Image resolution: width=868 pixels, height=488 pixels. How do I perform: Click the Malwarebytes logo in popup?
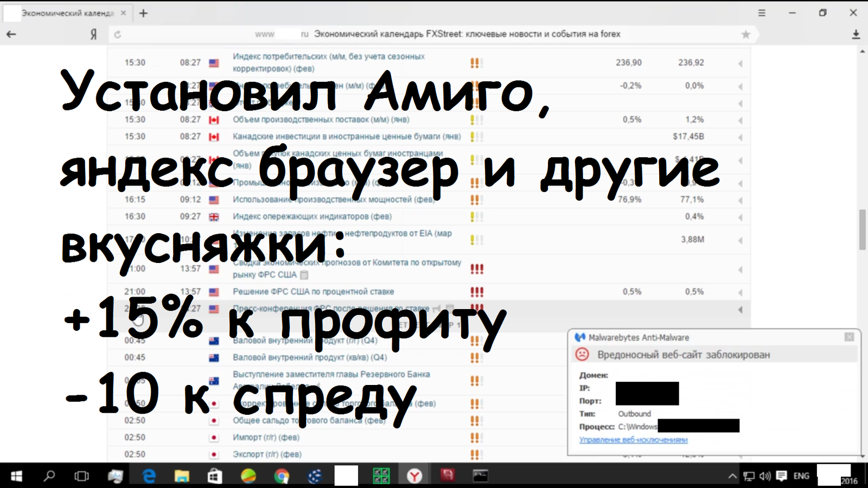tap(580, 337)
